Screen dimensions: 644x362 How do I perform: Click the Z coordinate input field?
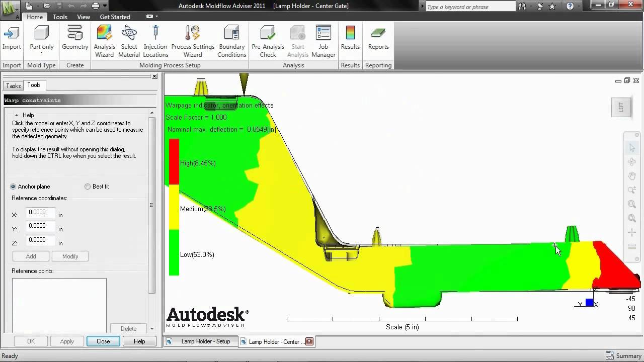click(x=40, y=240)
